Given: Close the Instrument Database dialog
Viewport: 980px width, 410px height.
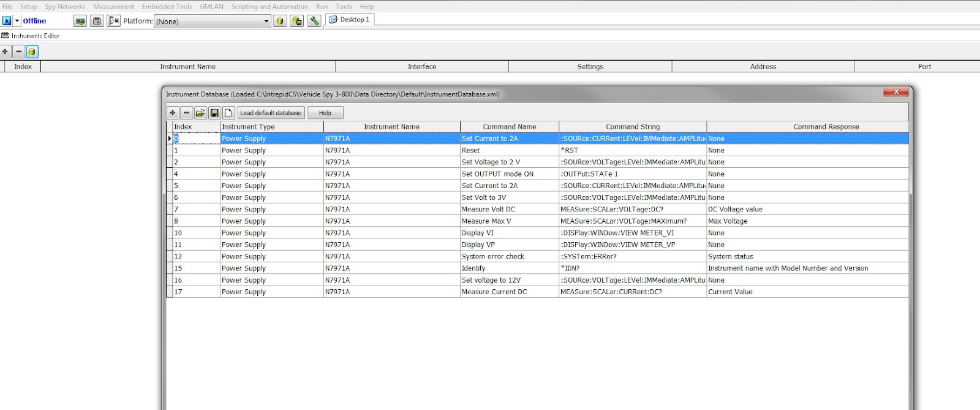Looking at the screenshot, I should 896,92.
